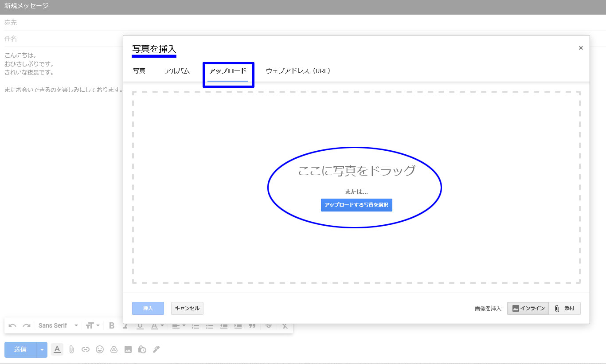Open more send options arrow
The width and height of the screenshot is (606, 364).
click(x=42, y=349)
